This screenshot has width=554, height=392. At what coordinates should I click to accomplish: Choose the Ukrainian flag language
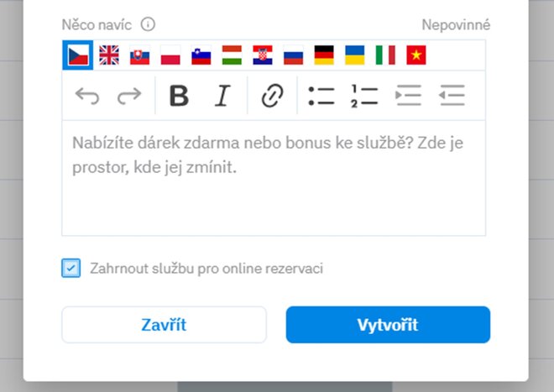[355, 55]
